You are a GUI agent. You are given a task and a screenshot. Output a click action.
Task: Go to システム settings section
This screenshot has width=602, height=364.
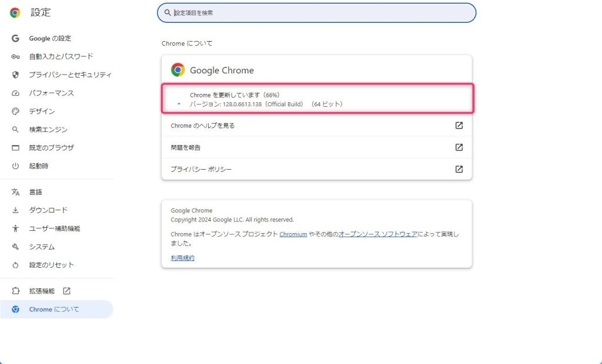pyautogui.click(x=42, y=247)
